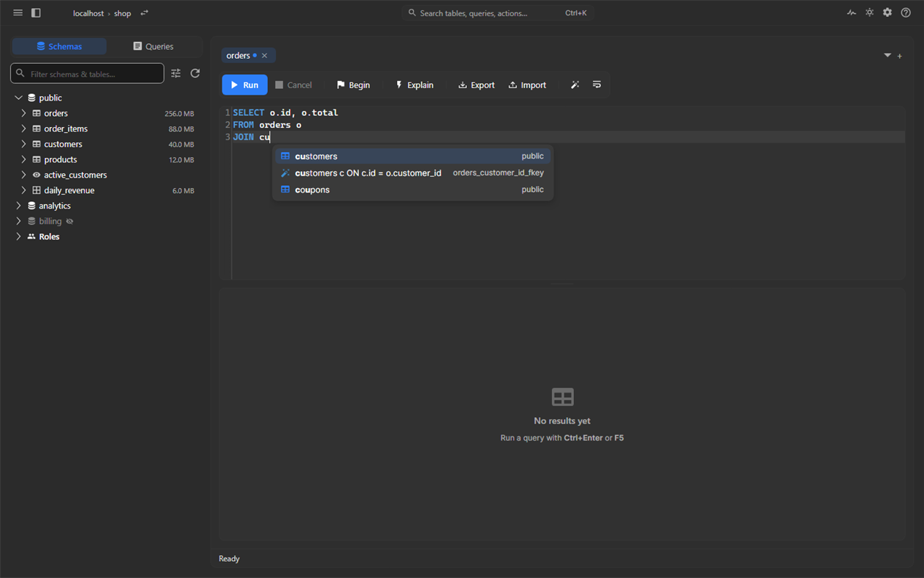Select the active_customers view in tree

coord(76,175)
